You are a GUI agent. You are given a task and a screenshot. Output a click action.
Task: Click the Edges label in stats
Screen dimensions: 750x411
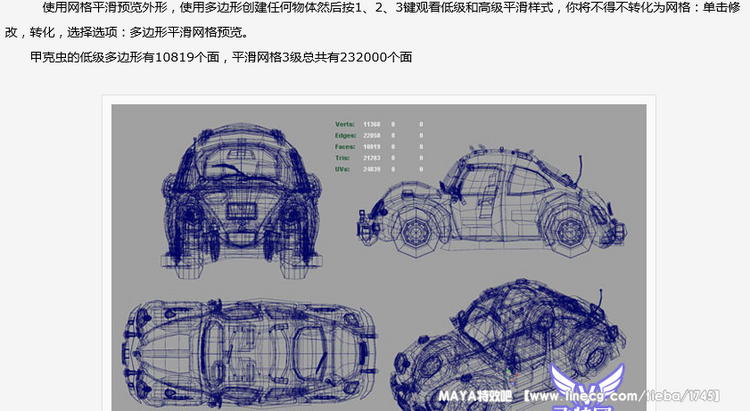[345, 136]
